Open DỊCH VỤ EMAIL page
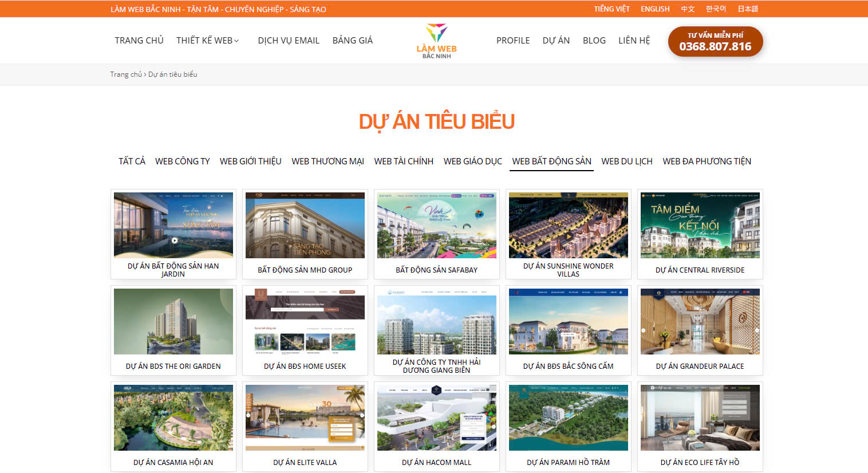868x473 pixels. tap(289, 41)
